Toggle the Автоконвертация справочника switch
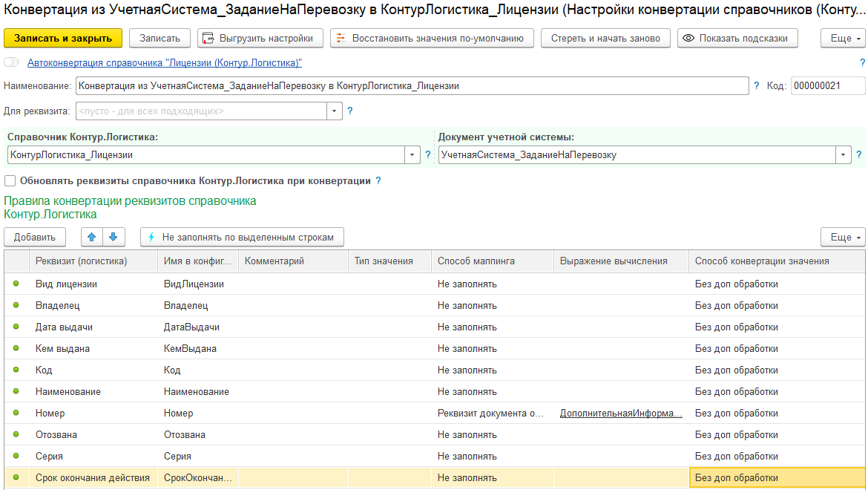The height and width of the screenshot is (490, 868). 12,62
